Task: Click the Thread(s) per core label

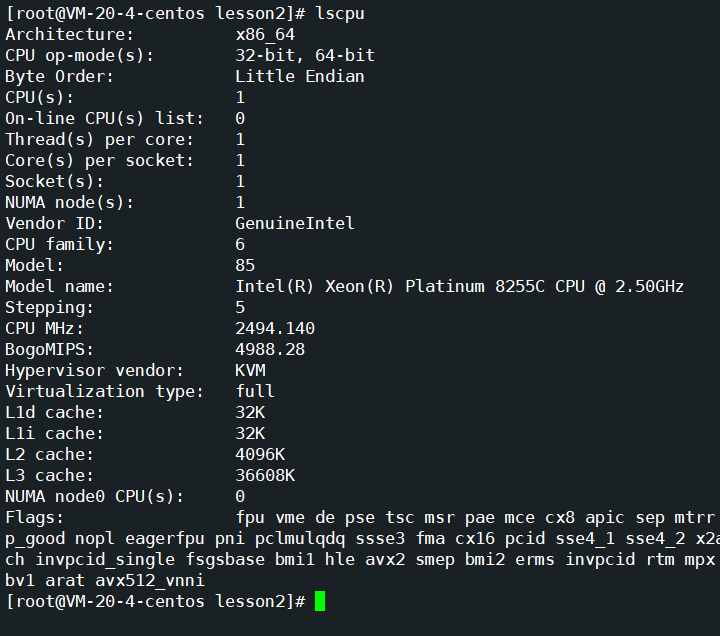Action: (100, 139)
